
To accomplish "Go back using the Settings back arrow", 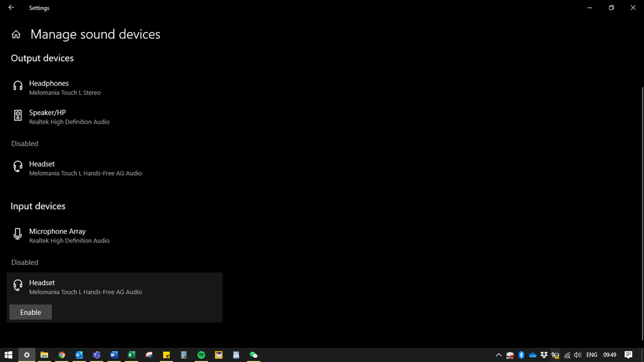I will [11, 8].
